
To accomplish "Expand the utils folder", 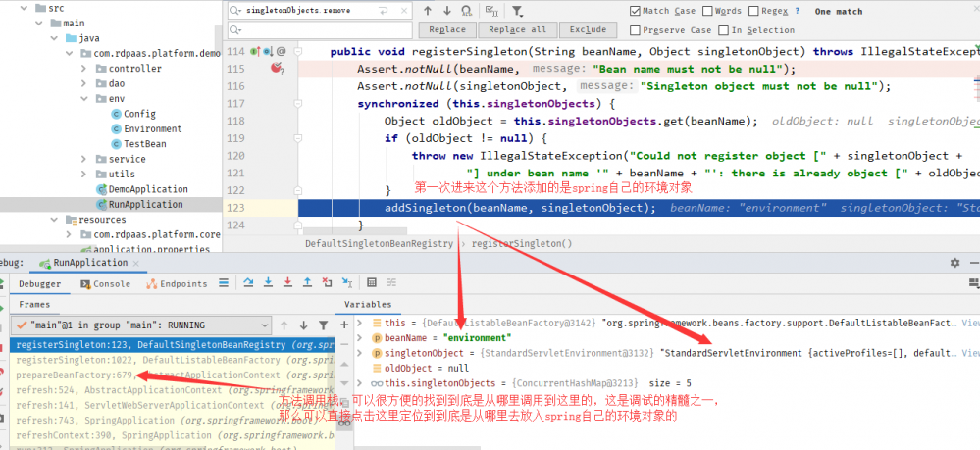I will click(x=83, y=174).
